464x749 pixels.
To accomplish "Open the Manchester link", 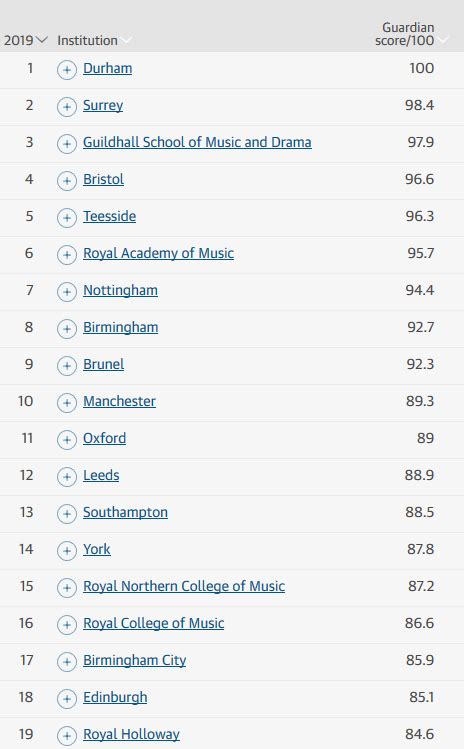I will [x=119, y=401].
